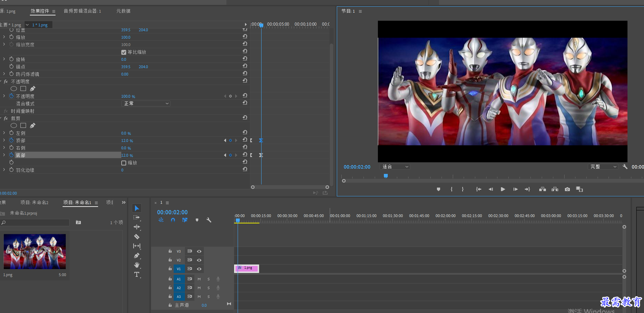The image size is (644, 313).
Task: Expand the Feather Edge property
Action: pyautogui.click(x=4, y=170)
